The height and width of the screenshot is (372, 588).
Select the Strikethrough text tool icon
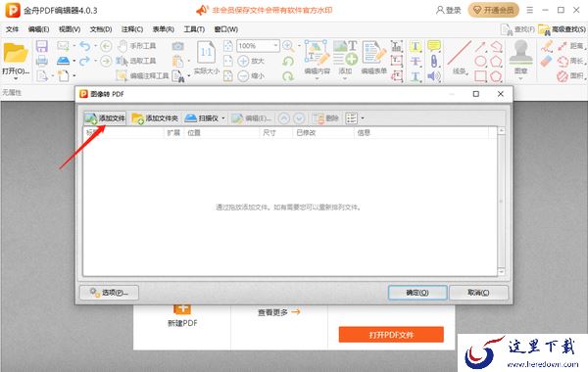coord(416,61)
